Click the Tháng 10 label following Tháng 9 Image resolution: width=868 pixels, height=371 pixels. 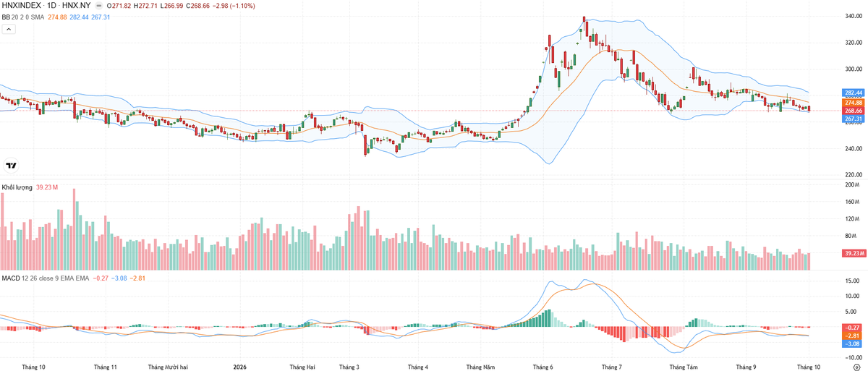click(x=808, y=367)
